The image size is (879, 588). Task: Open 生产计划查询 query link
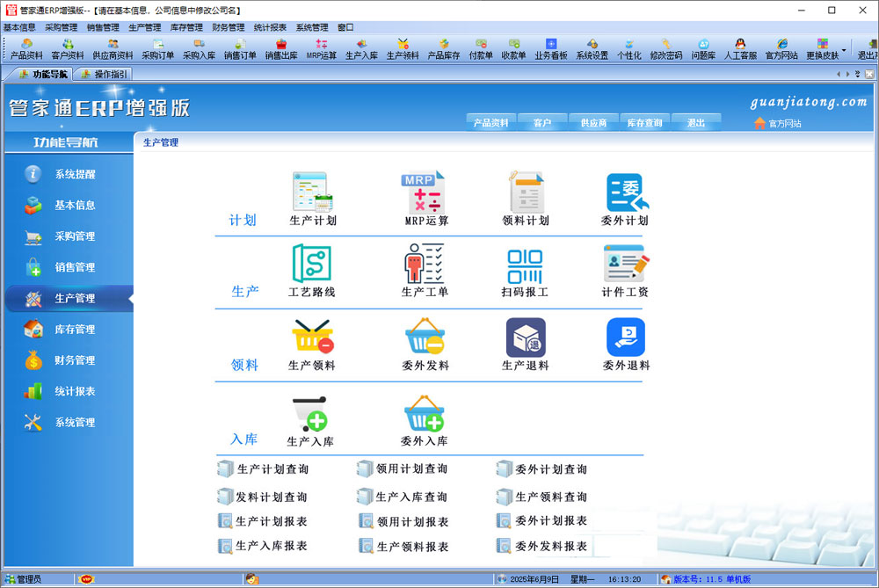(x=272, y=469)
